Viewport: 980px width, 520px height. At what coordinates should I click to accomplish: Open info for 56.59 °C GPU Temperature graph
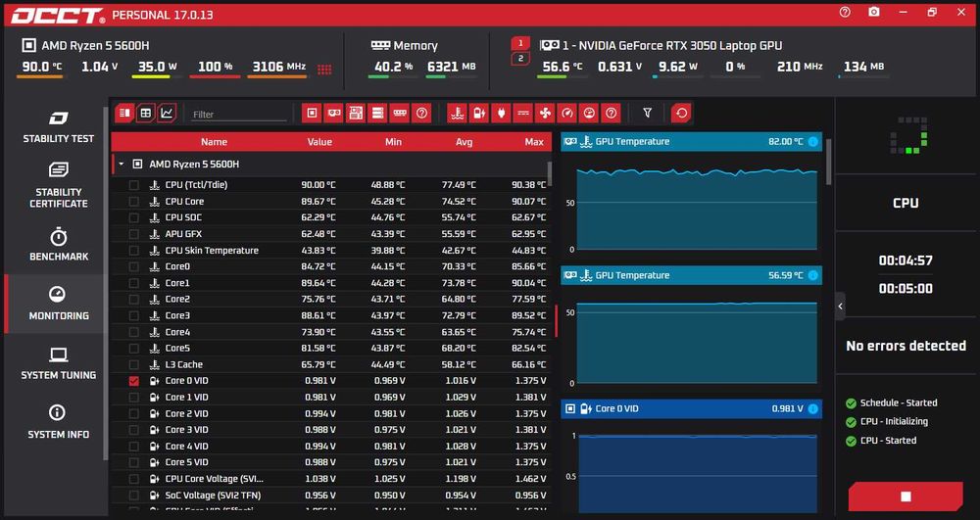[813, 275]
